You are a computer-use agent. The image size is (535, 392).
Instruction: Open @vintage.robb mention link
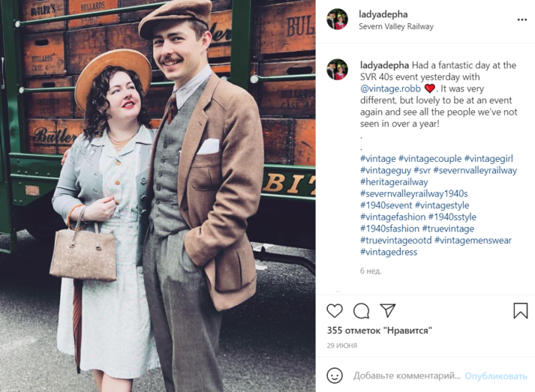click(390, 88)
